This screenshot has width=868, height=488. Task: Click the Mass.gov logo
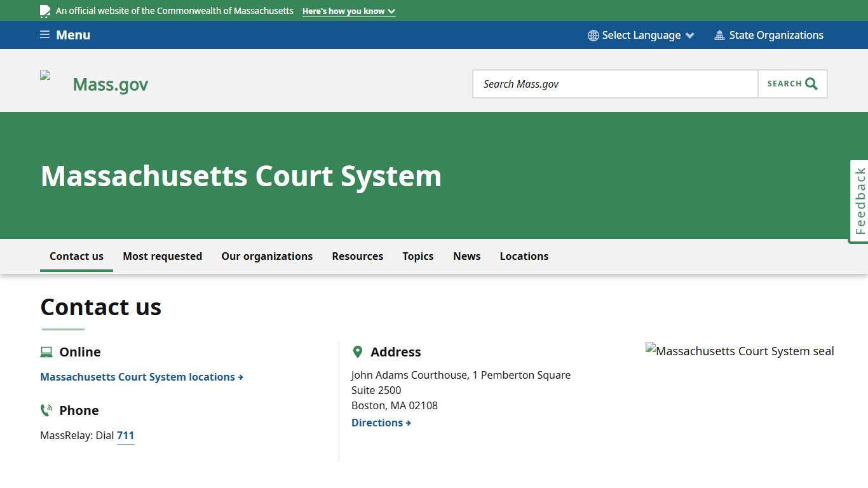coord(109,83)
